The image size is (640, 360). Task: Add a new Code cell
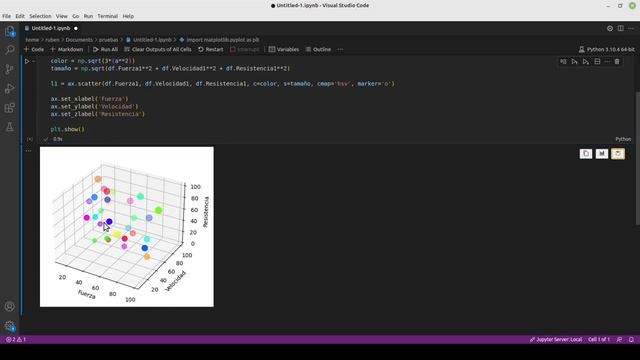pos(34,49)
